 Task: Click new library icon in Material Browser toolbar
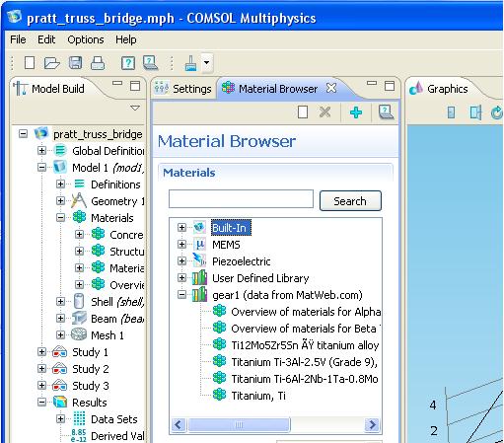pyautogui.click(x=303, y=112)
